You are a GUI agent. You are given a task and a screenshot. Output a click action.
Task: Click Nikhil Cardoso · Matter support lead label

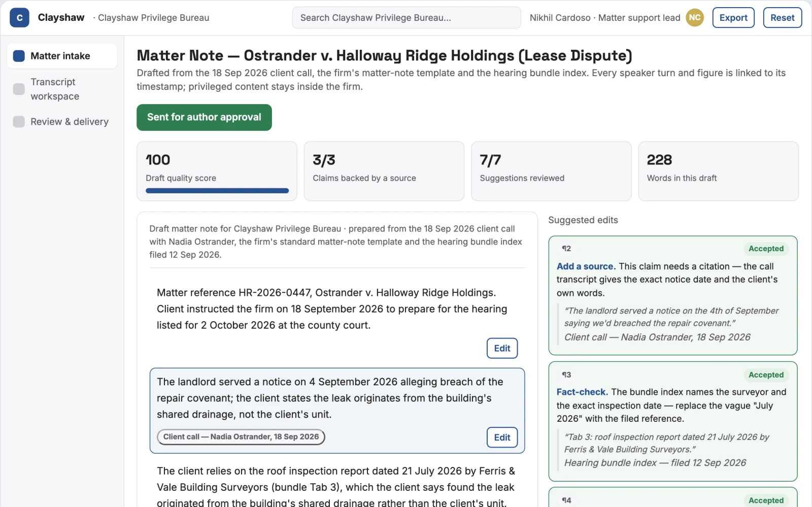click(605, 18)
